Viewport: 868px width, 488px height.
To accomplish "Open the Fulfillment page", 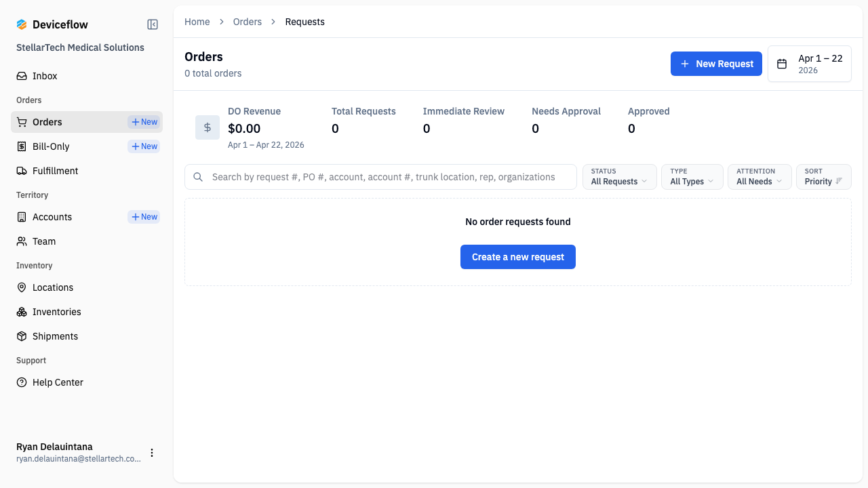I will [x=87, y=171].
